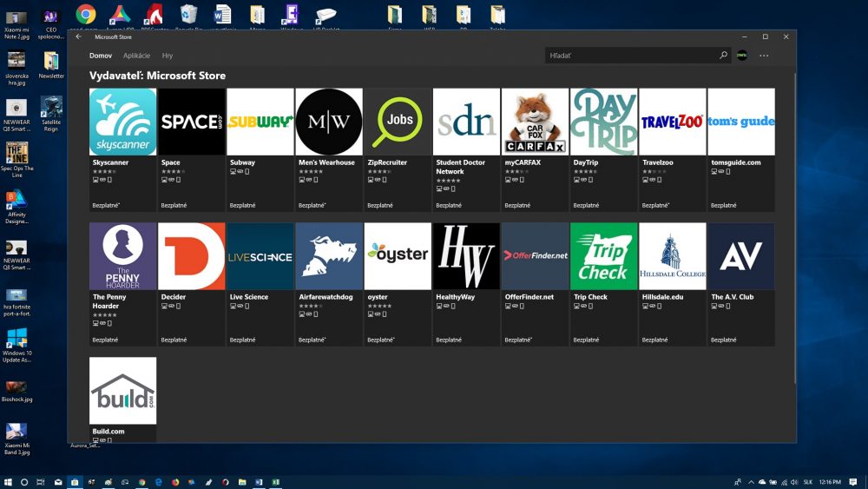
Task: Open the Travelzoo app tile
Action: coord(672,149)
